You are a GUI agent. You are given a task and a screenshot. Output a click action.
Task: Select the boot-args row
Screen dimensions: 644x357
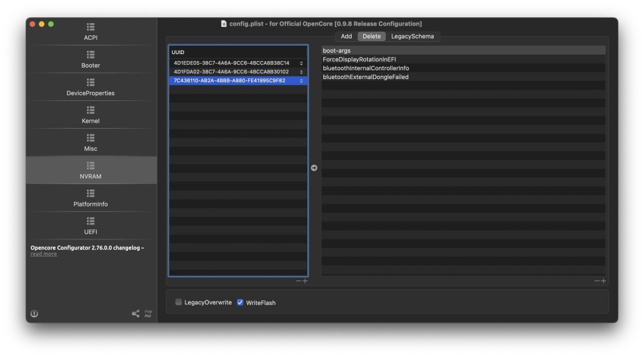pos(463,50)
